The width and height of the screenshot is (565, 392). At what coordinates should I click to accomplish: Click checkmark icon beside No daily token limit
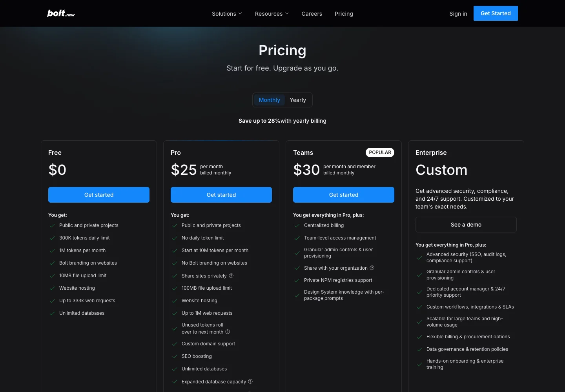click(x=175, y=238)
